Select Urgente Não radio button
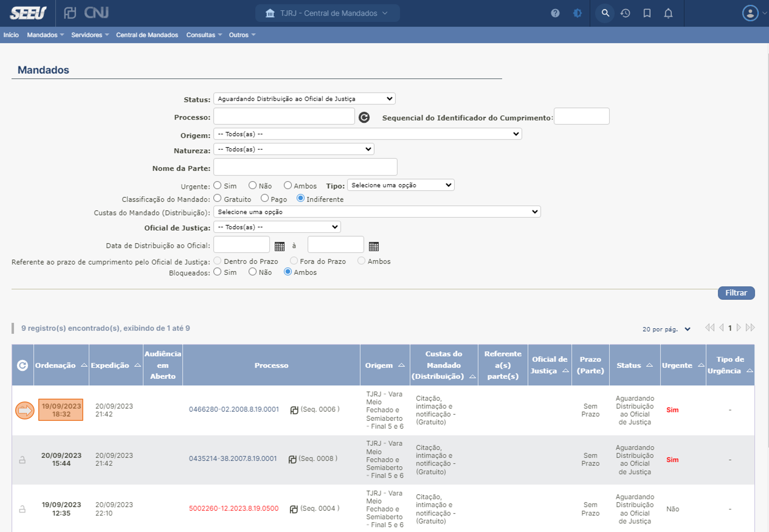 pyautogui.click(x=253, y=185)
